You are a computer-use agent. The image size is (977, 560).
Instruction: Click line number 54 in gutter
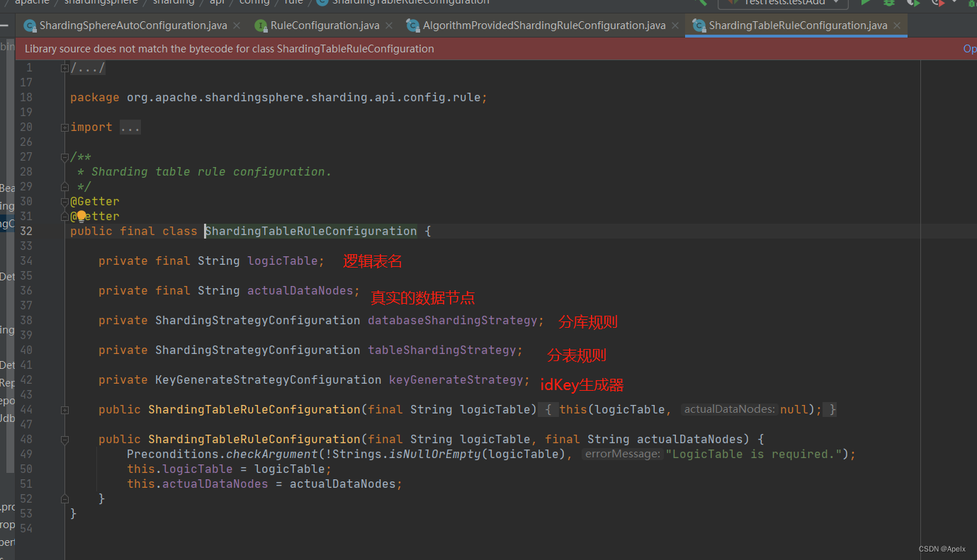26,529
